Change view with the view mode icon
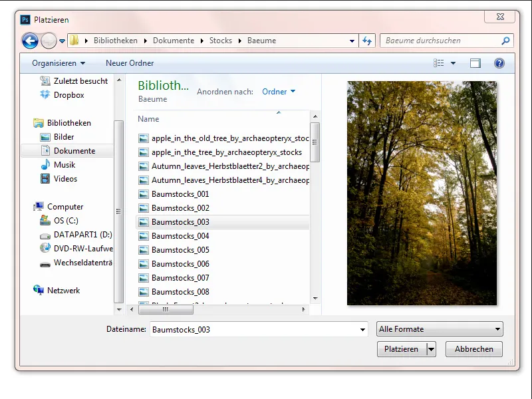This screenshot has width=532, height=399. (x=439, y=63)
